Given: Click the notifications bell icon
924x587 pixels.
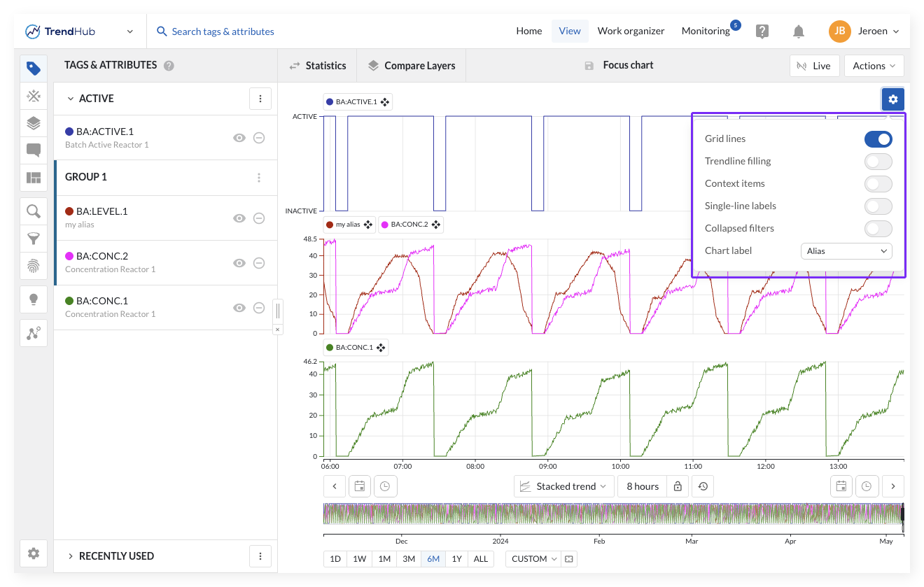Looking at the screenshot, I should [x=798, y=31].
